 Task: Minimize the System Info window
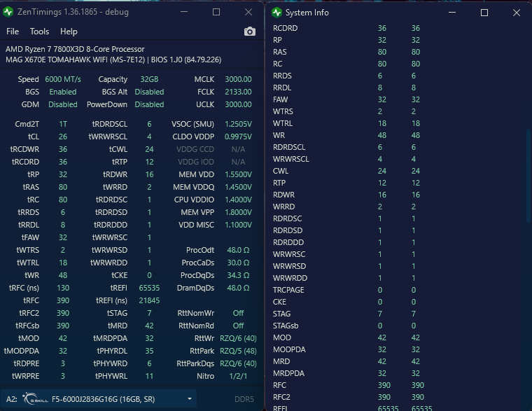(452, 13)
